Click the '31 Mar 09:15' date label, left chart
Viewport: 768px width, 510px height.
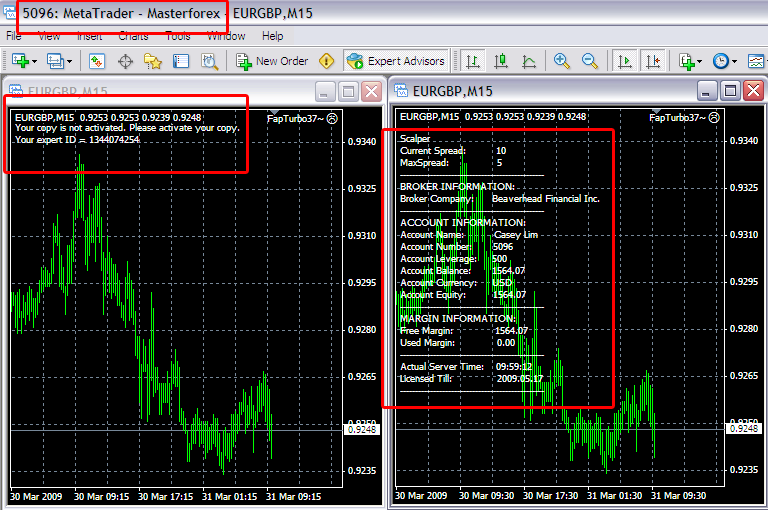click(x=293, y=496)
